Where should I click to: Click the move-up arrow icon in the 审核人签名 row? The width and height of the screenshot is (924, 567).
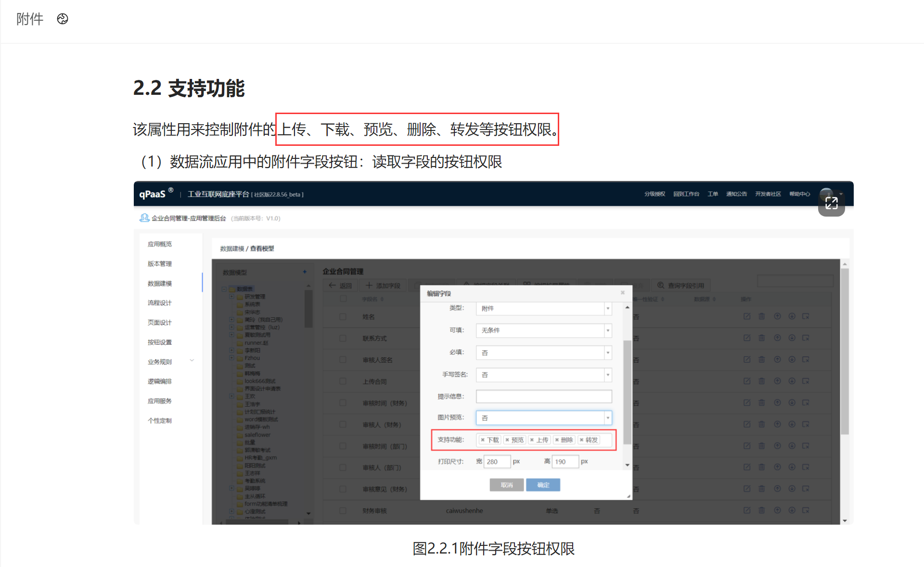tap(777, 360)
